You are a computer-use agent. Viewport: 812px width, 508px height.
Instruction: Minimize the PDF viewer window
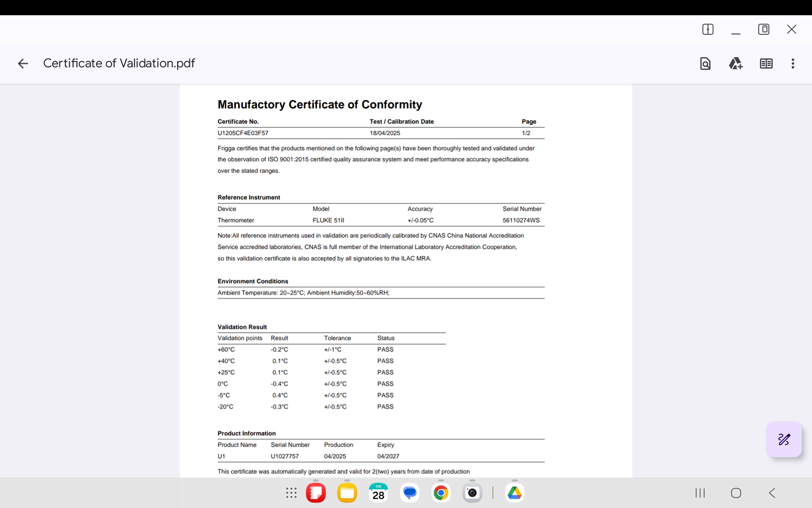735,30
